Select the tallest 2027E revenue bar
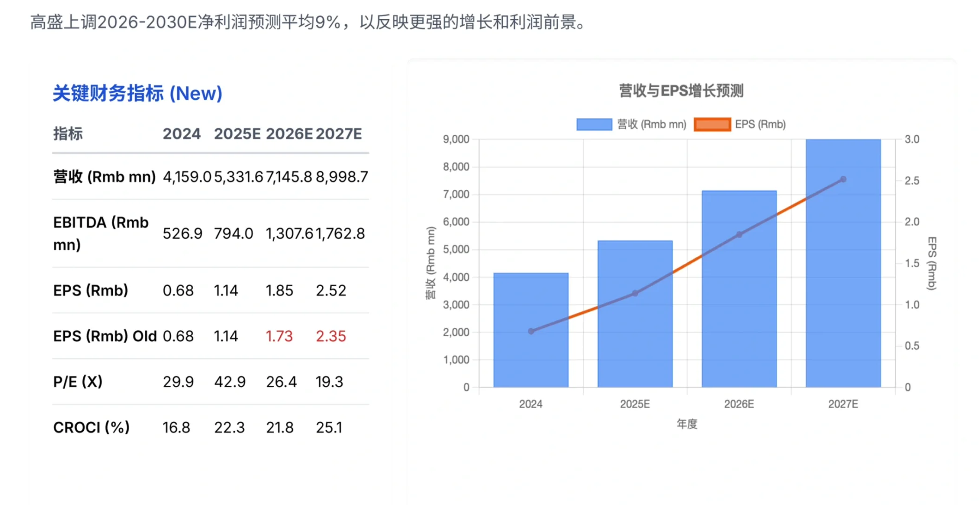Image resolution: width=980 pixels, height=505 pixels. tap(843, 262)
